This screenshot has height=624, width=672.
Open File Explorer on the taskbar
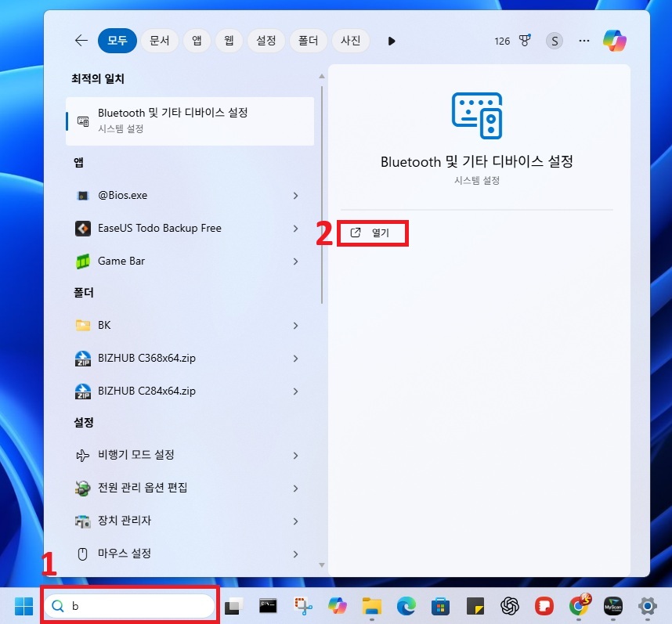click(371, 606)
